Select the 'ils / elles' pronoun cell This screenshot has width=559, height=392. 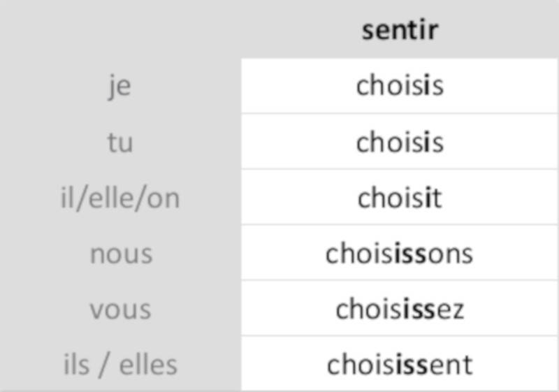point(120,365)
